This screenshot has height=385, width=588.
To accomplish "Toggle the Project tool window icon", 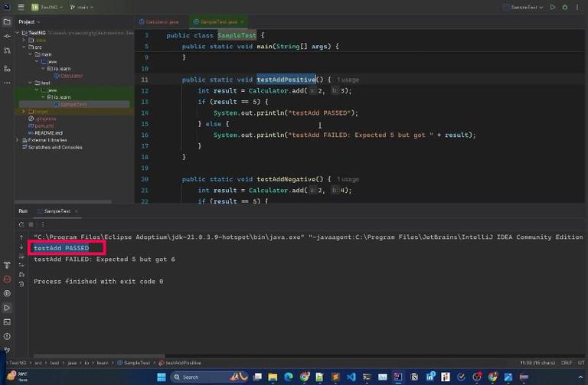I will click(7, 21).
